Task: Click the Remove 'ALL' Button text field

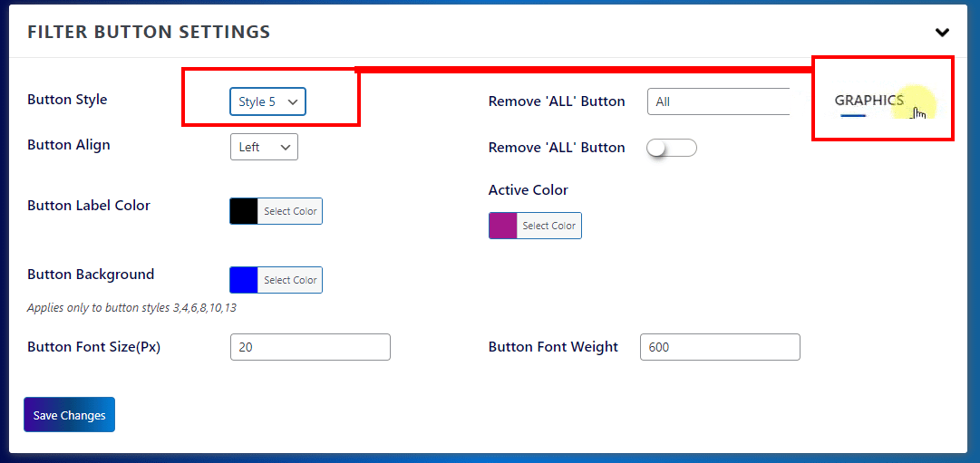Action: [x=718, y=101]
